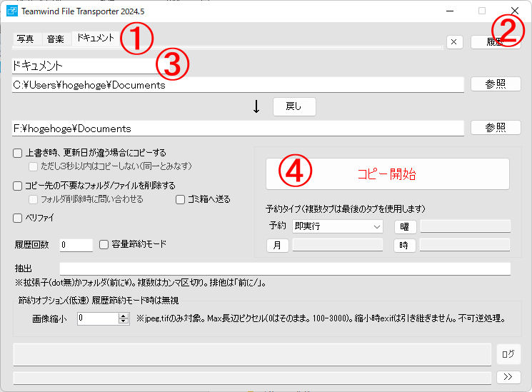This screenshot has height=392, width=532.
Task: Enable the ベリファイ checkbox
Action: point(18,218)
